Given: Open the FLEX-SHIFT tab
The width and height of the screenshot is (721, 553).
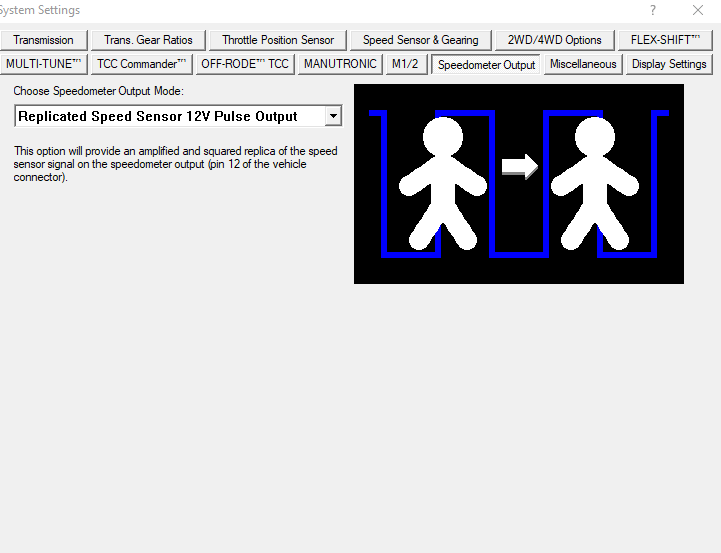Looking at the screenshot, I should pos(665,40).
